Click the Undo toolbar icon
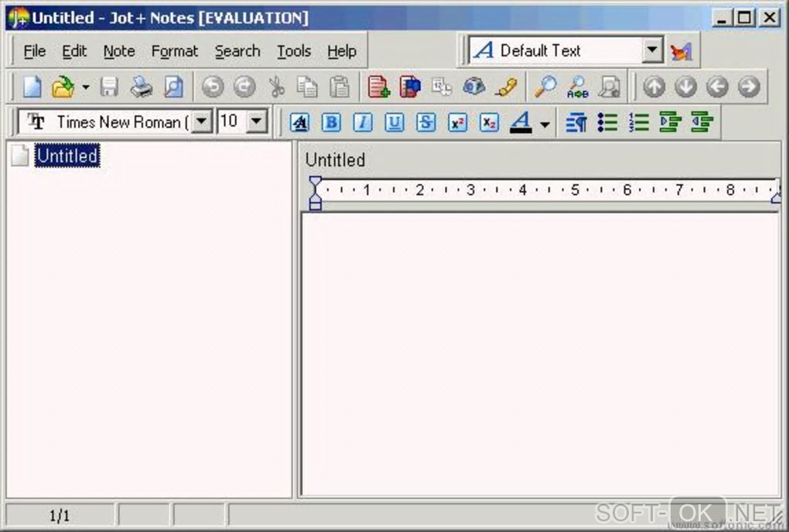 pyautogui.click(x=213, y=87)
